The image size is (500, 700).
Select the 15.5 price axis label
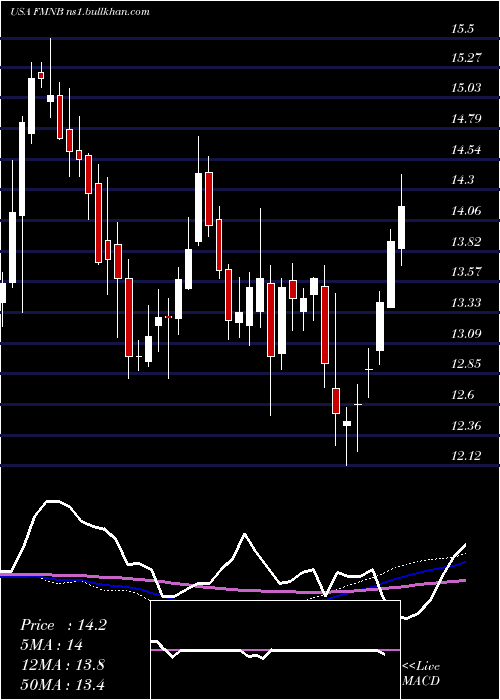click(x=462, y=29)
